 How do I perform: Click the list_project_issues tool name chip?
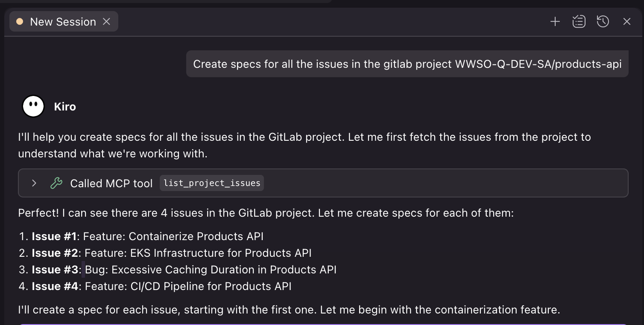(x=211, y=183)
